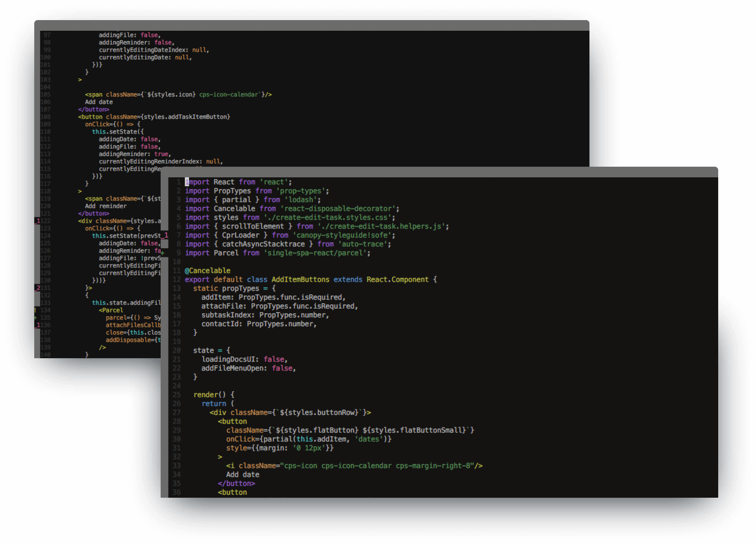
Task: Click the loadingDocsUI: false line
Action: point(245,359)
